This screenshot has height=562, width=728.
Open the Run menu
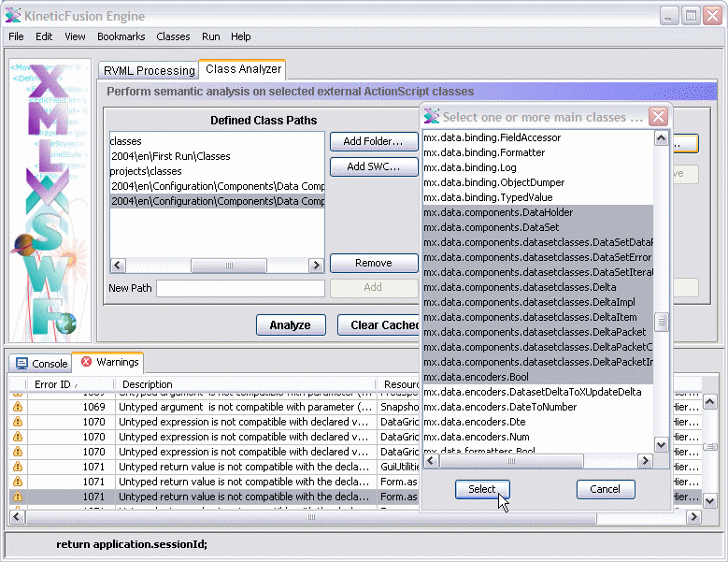(x=210, y=36)
